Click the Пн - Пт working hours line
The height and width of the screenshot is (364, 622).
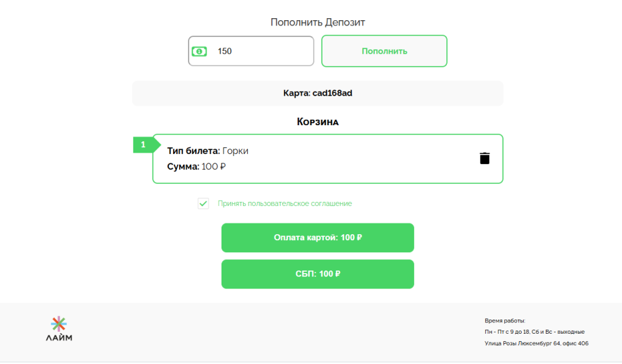(534, 332)
